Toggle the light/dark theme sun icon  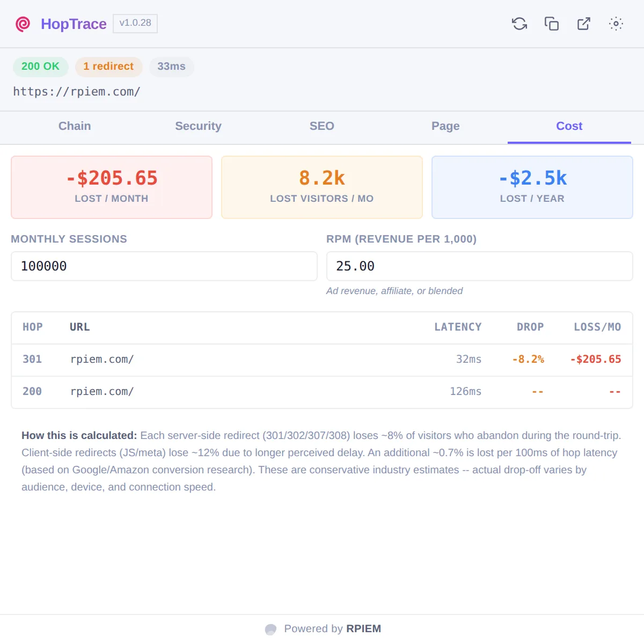[x=616, y=24]
